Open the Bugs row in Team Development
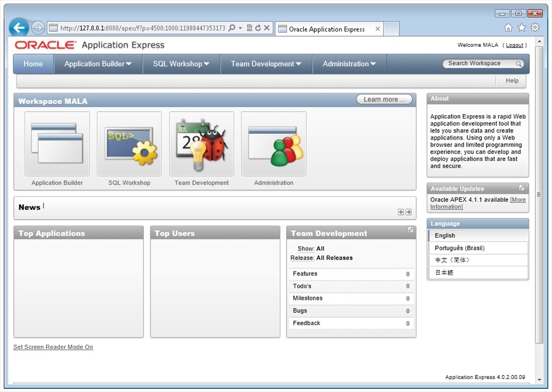Image resolution: width=552 pixels, height=392 pixels. coord(351,311)
